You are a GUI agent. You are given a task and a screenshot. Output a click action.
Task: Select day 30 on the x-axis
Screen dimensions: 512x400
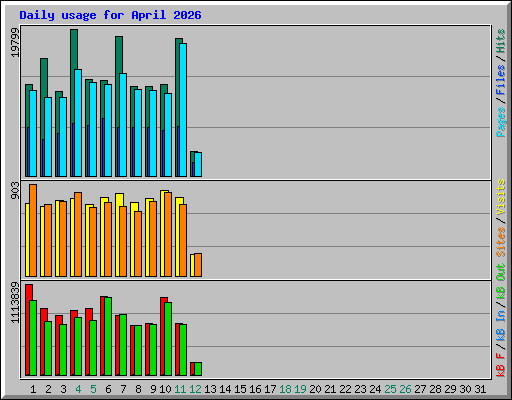tap(465, 389)
